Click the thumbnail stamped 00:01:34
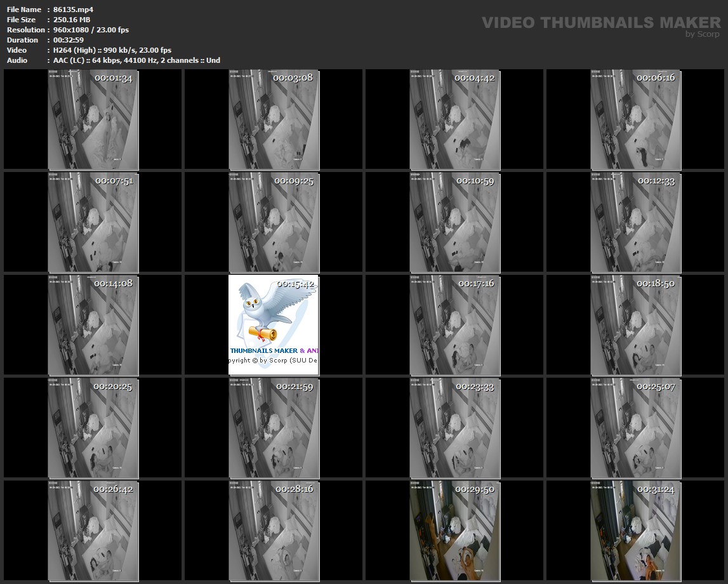The width and height of the screenshot is (728, 584). pyautogui.click(x=93, y=120)
